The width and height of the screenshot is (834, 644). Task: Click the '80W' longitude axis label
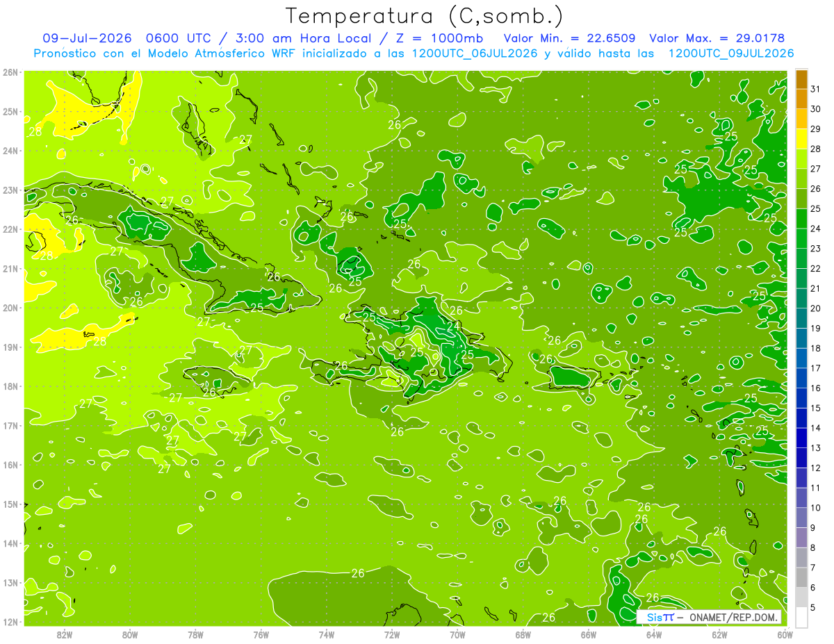coord(130,634)
